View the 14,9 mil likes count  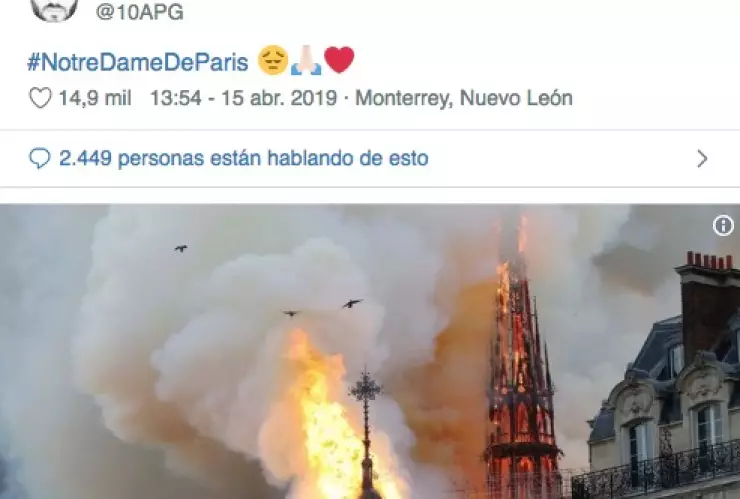[95, 98]
